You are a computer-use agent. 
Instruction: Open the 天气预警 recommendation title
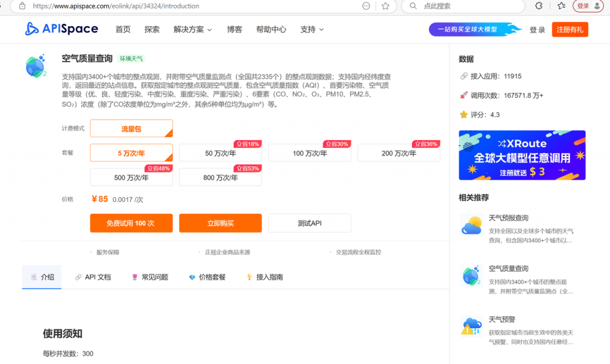tap(502, 319)
